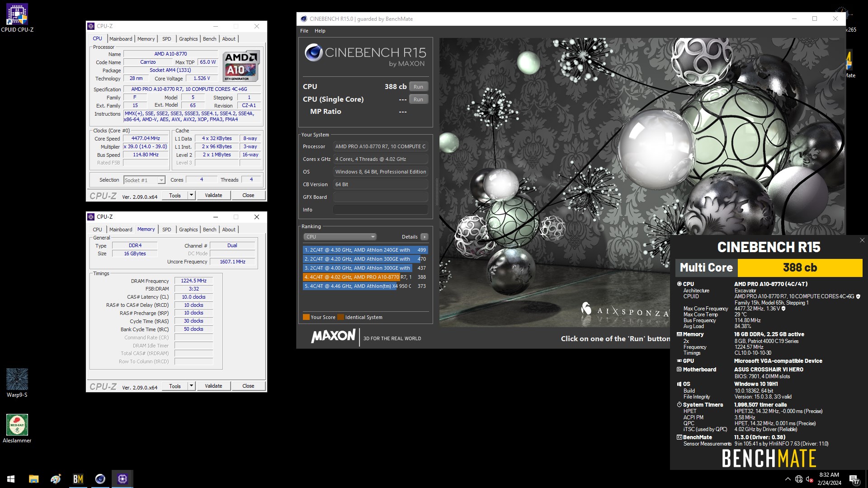The height and width of the screenshot is (488, 868).
Task: Open the Tools dropdown arrow in Memory CPU-Z
Action: 191,386
